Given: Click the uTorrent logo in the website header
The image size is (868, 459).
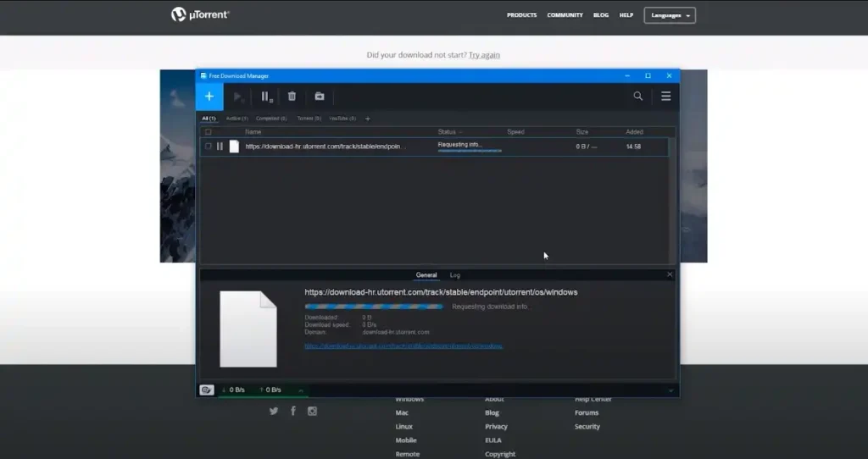Looking at the screenshot, I should click(x=200, y=14).
